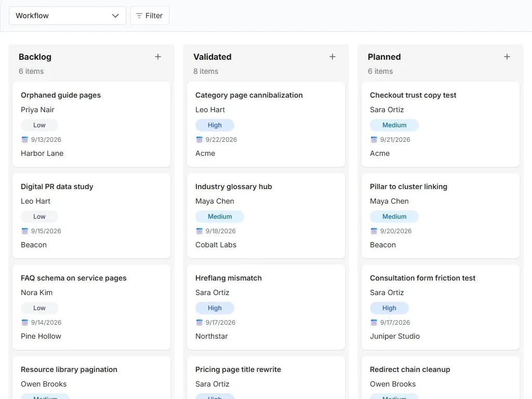Click Medium badge on Pillar to cluster linking

(394, 217)
